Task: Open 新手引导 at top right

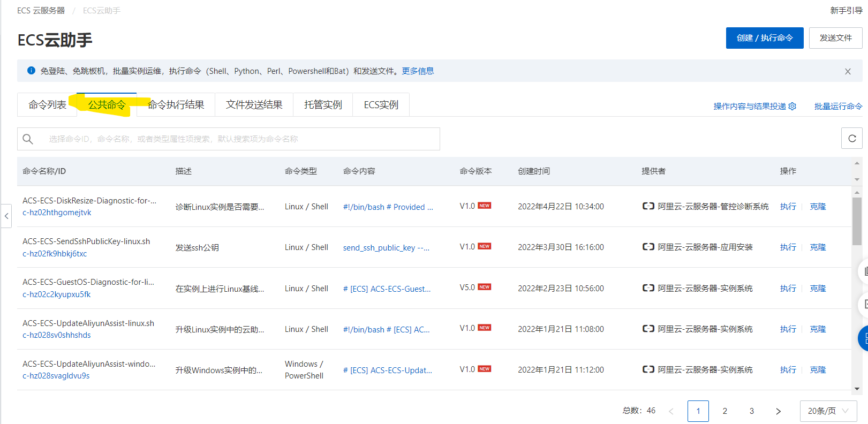Action: coord(846,11)
